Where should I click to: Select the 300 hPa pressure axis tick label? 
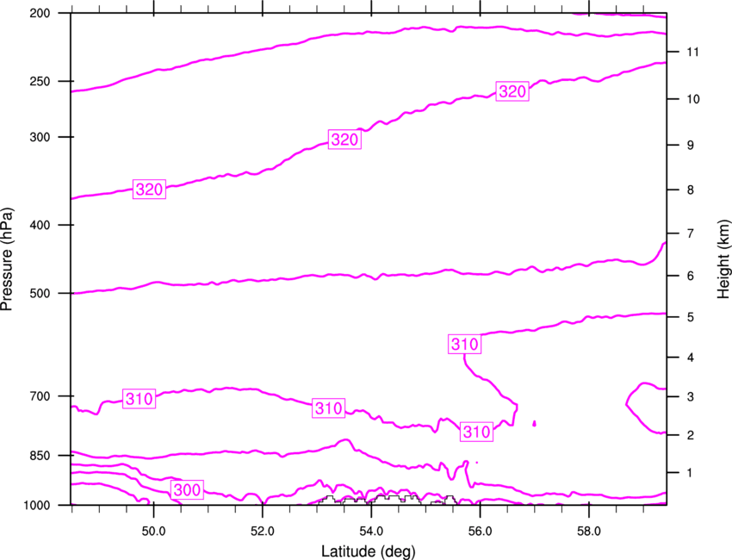pyautogui.click(x=40, y=137)
